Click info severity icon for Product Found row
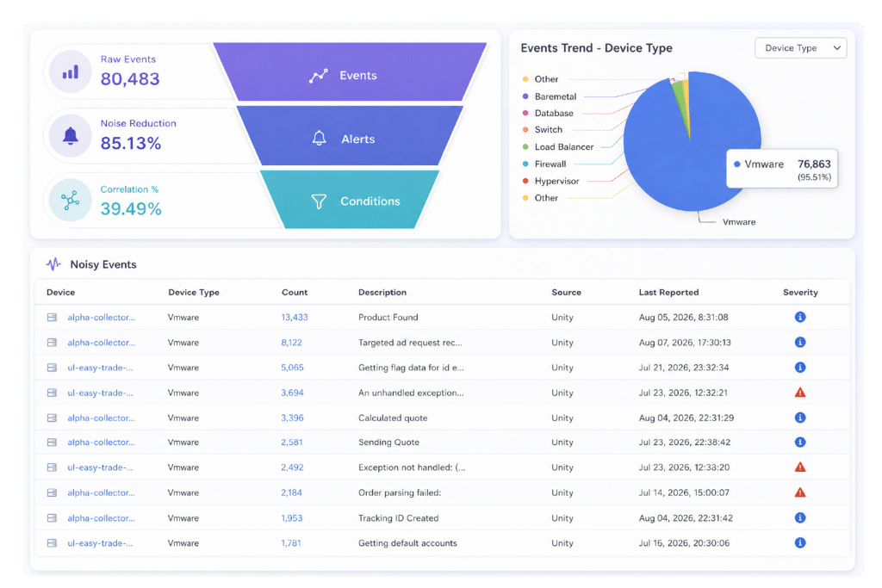The height and width of the screenshot is (588, 882). (800, 317)
